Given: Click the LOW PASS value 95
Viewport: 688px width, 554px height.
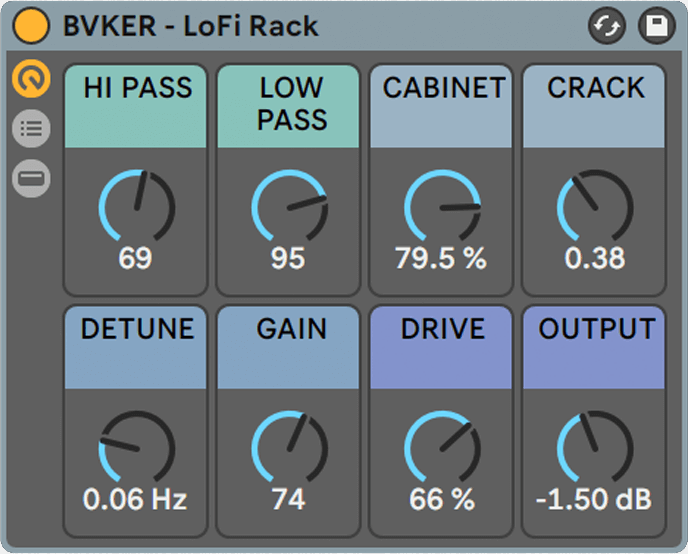Looking at the screenshot, I should point(288,258).
